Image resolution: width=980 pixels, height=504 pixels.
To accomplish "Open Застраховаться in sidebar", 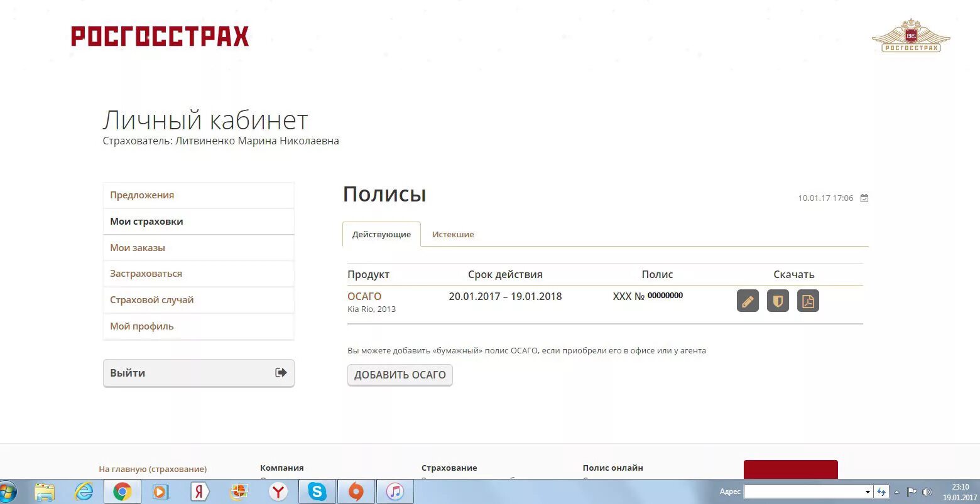I will pos(199,274).
